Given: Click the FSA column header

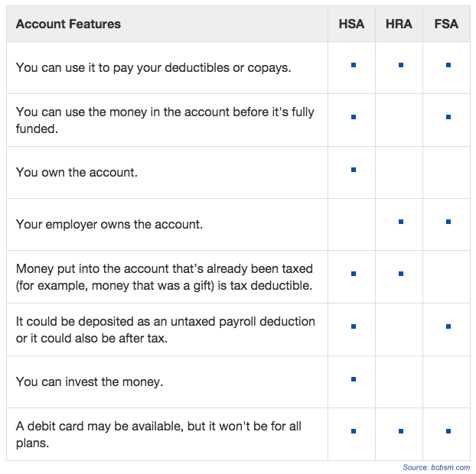Looking at the screenshot, I should (446, 24).
